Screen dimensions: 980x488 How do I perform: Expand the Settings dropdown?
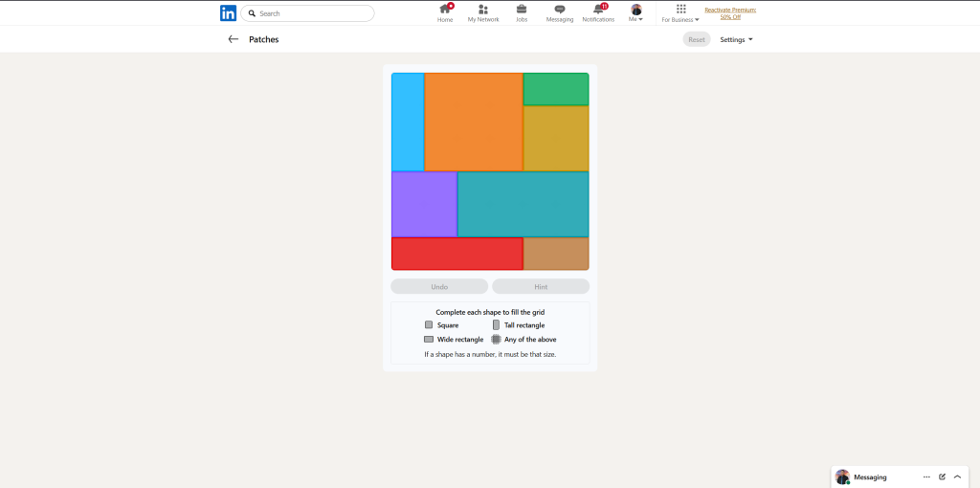[736, 39]
